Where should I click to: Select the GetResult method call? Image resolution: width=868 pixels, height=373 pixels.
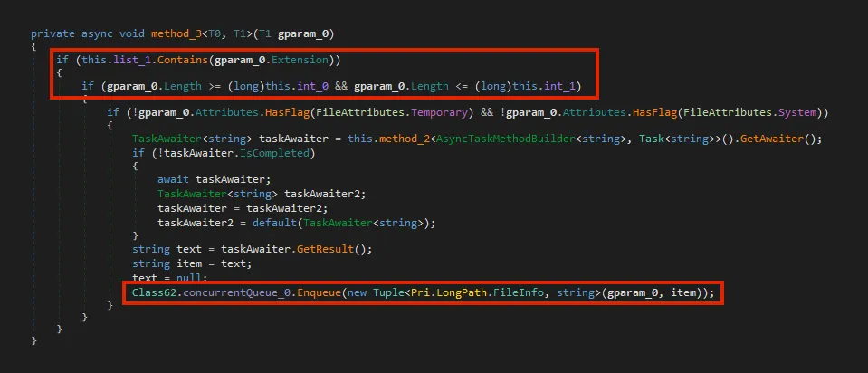tap(326, 249)
